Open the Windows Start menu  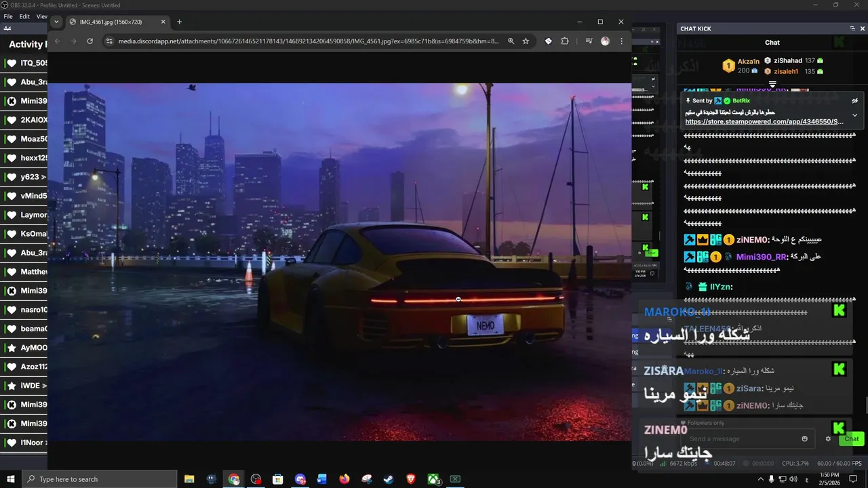tap(10, 479)
